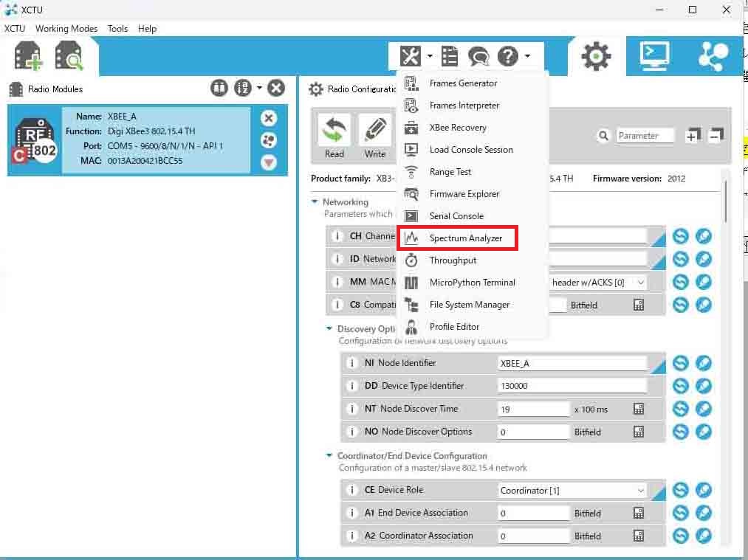748x560 pixels.
Task: Write radio settings to module
Action: pyautogui.click(x=375, y=136)
